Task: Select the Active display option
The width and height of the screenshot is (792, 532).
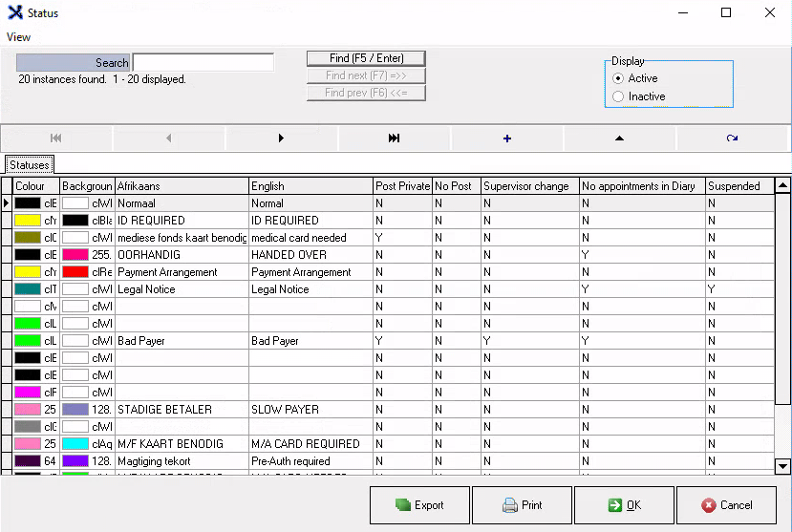Action: [x=619, y=78]
